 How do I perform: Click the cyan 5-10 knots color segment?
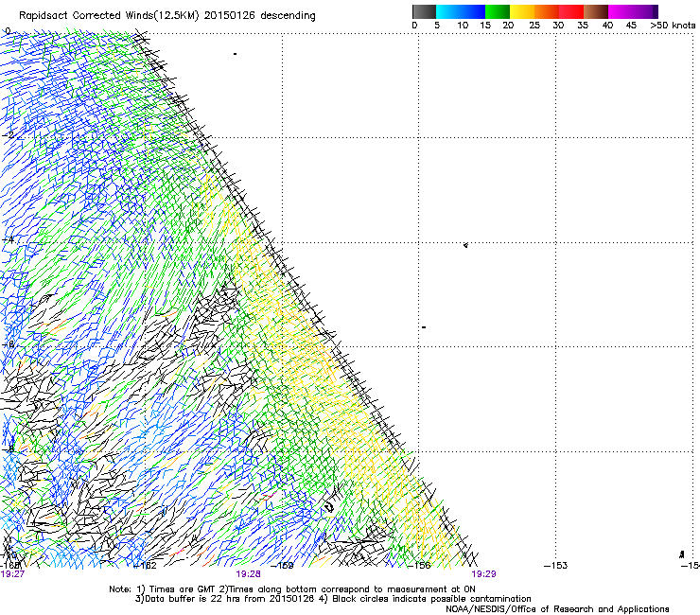click(448, 11)
